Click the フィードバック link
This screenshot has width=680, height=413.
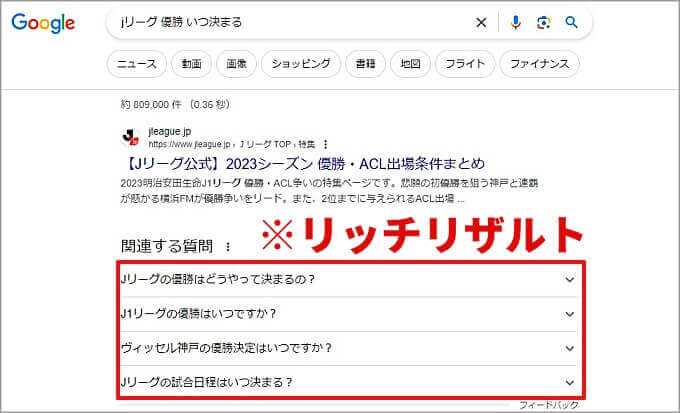click(x=549, y=406)
